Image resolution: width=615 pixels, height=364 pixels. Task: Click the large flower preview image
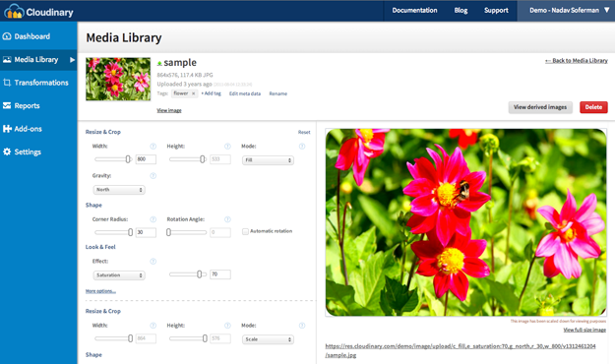pos(466,222)
